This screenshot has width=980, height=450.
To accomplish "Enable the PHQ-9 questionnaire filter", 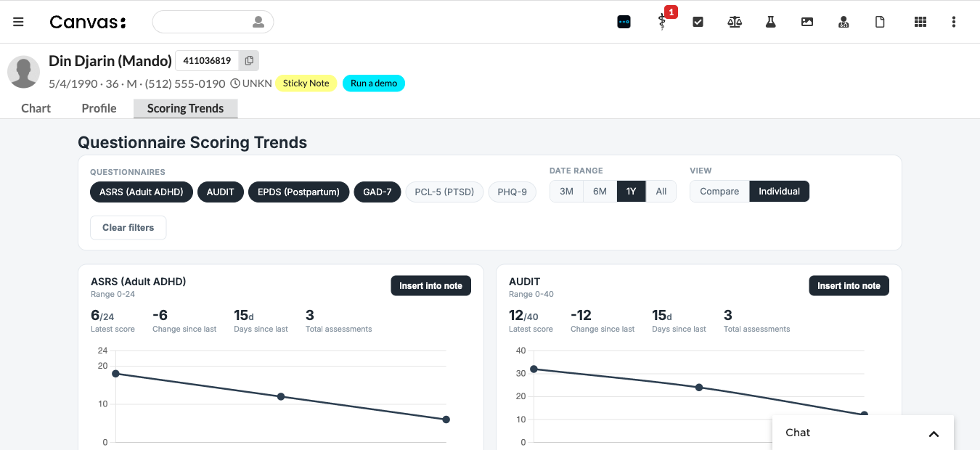I will click(513, 192).
